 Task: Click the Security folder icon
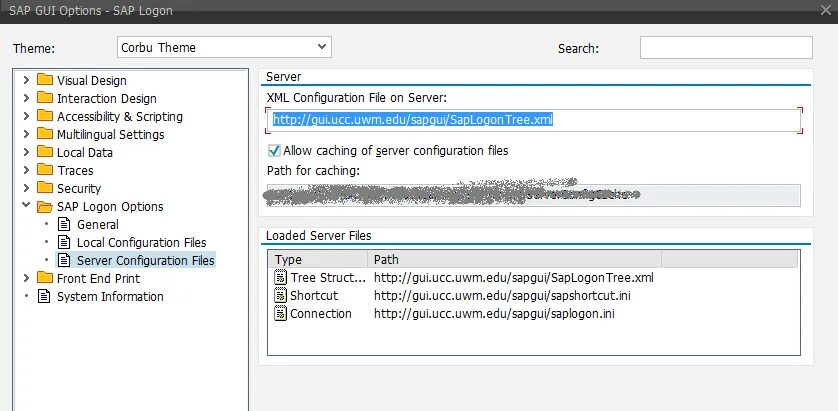45,188
